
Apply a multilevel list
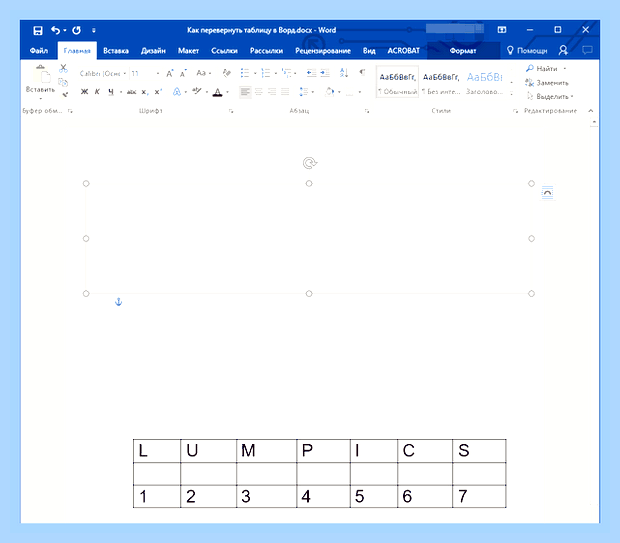click(286, 73)
